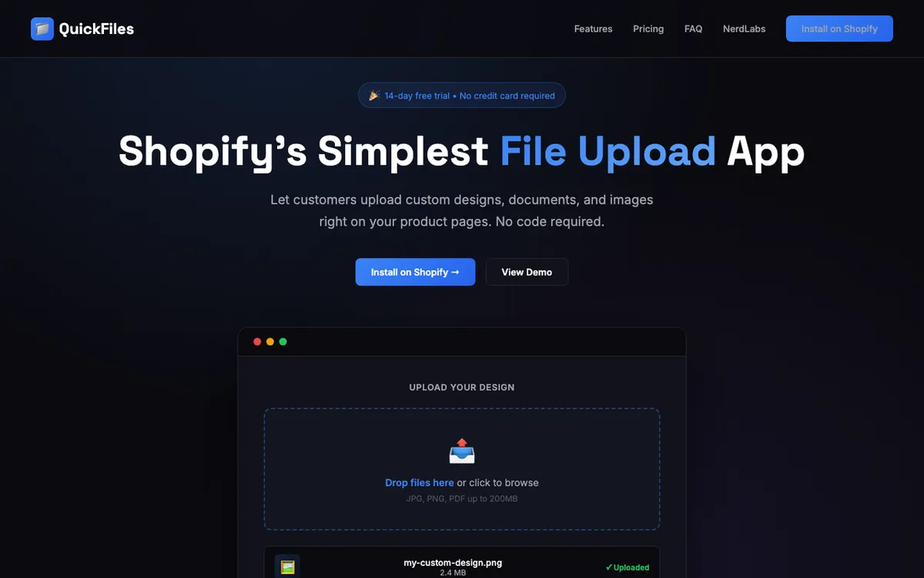Click the green window dot
This screenshot has height=578, width=924.
283,341
